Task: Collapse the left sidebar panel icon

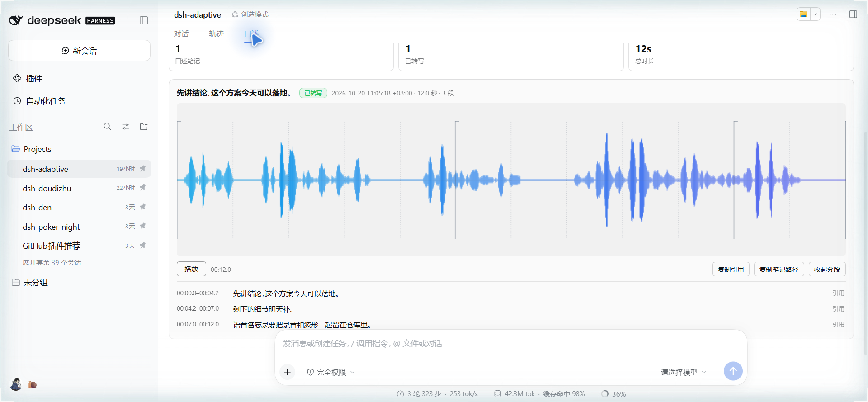Action: point(144,20)
